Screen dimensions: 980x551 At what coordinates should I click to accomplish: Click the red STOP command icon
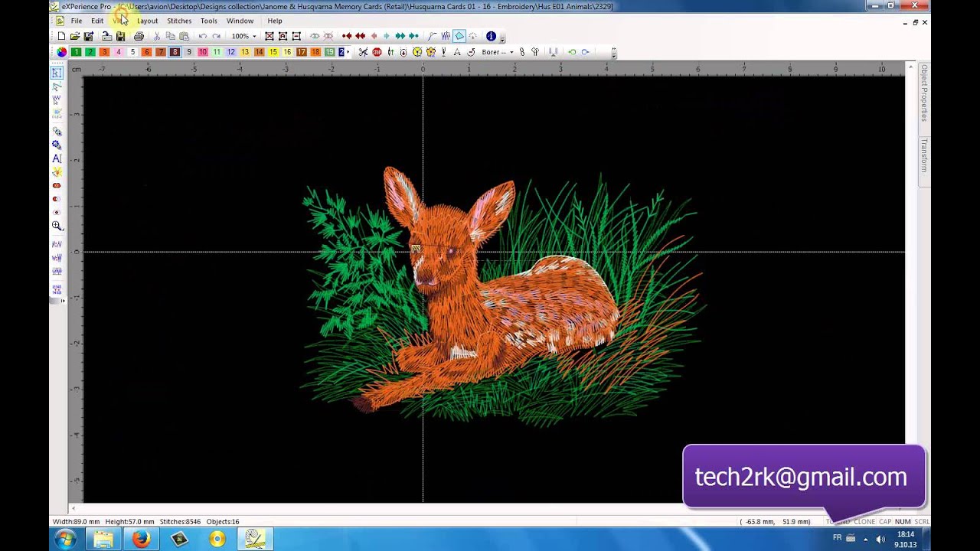(x=377, y=52)
